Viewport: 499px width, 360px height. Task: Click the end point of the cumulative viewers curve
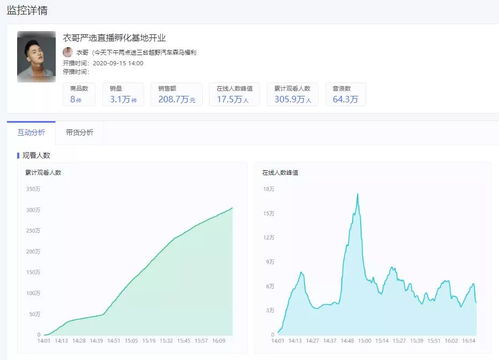232,208
